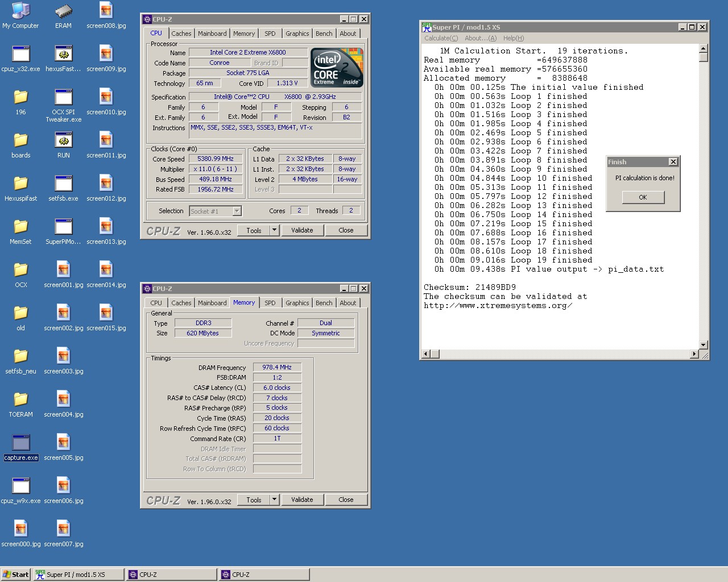Open Bench tab in bottom CPU-Z window
728x582 pixels.
(x=324, y=303)
